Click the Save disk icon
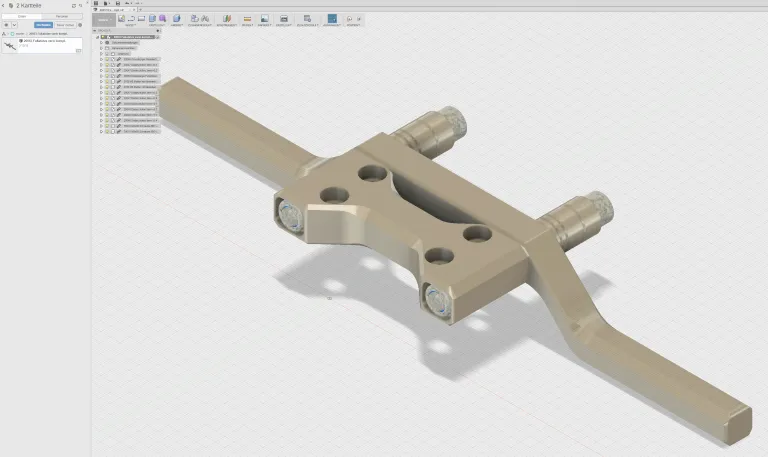 click(118, 3)
